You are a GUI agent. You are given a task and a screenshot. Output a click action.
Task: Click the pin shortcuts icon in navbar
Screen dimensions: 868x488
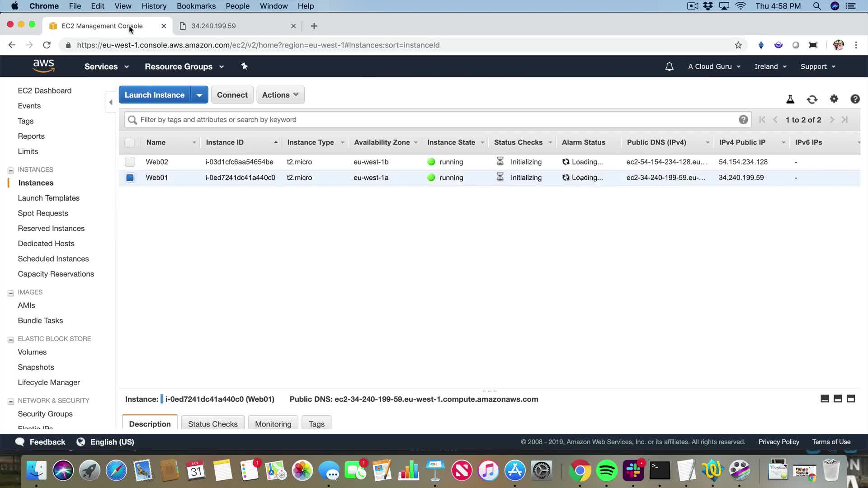pos(244,66)
